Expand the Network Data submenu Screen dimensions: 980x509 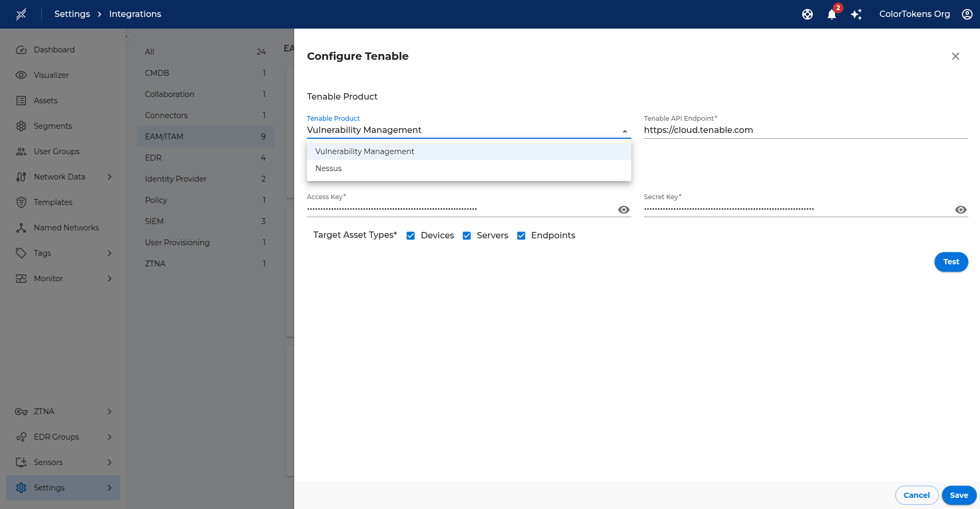click(x=110, y=177)
